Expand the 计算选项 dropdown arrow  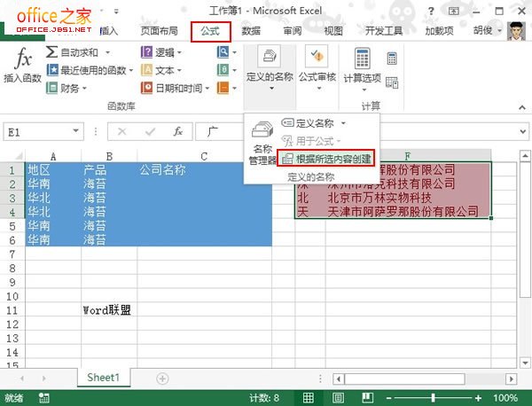[x=364, y=90]
